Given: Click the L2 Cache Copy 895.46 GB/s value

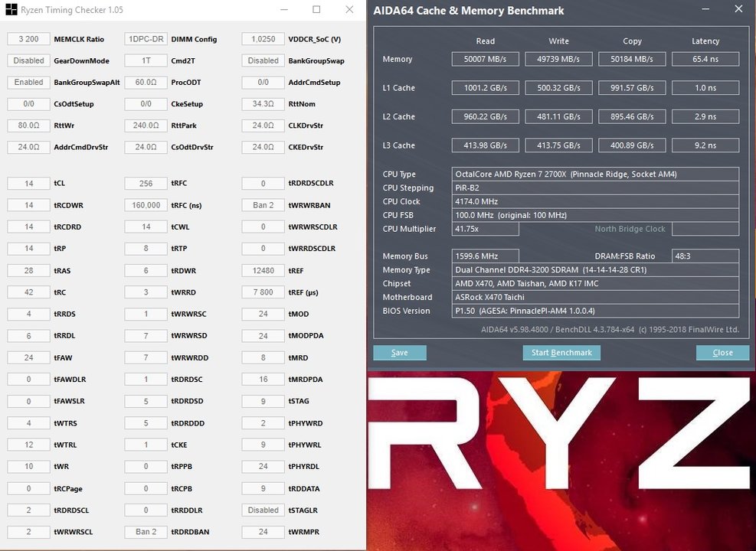Looking at the screenshot, I should point(632,116).
